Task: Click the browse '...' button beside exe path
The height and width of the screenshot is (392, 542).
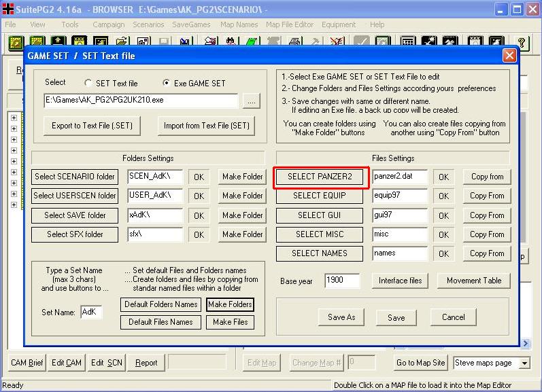Action: click(x=252, y=101)
